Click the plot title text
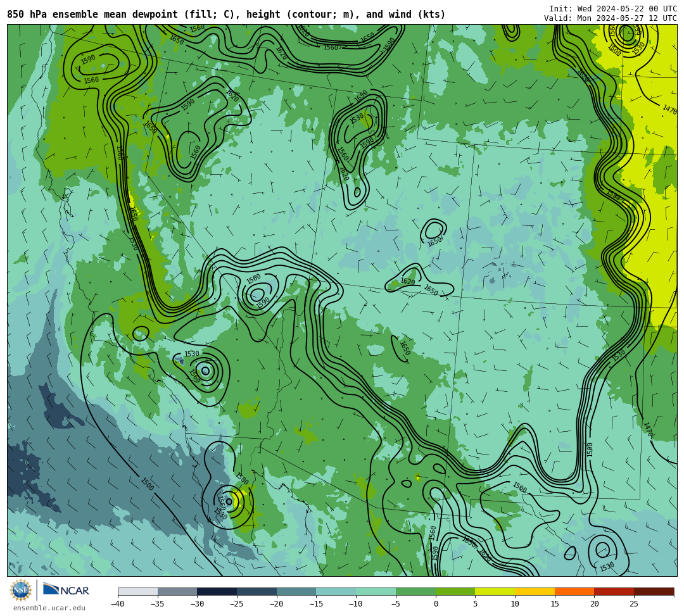Image resolution: width=684 pixels, height=616 pixels. point(226,15)
